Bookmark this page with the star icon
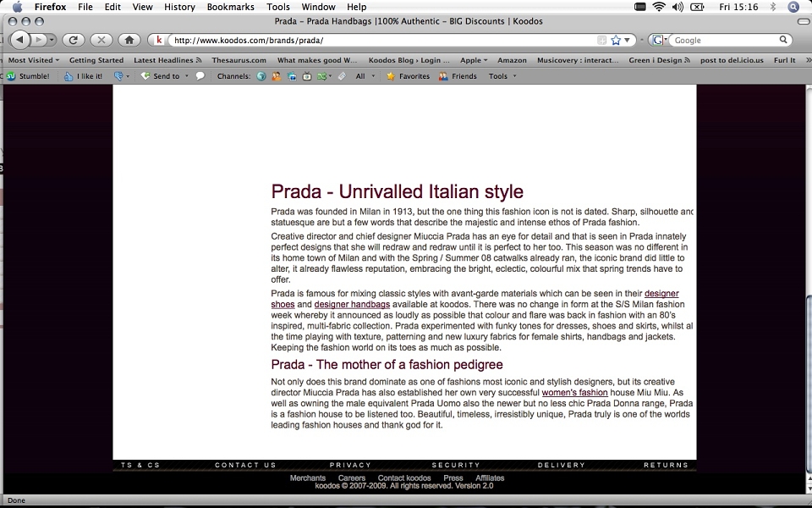The image size is (812, 508). coord(616,40)
